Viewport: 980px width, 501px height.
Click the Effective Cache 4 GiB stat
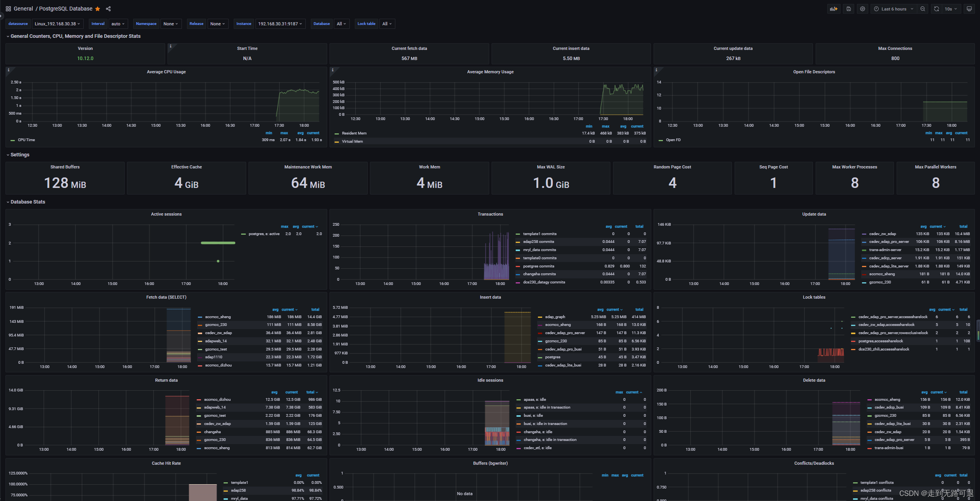click(187, 183)
